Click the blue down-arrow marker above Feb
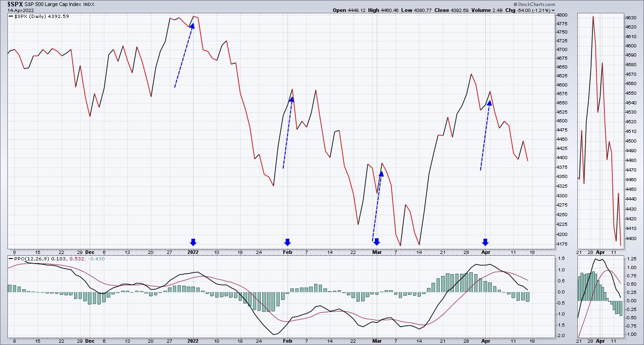The width and height of the screenshot is (644, 345). (287, 242)
